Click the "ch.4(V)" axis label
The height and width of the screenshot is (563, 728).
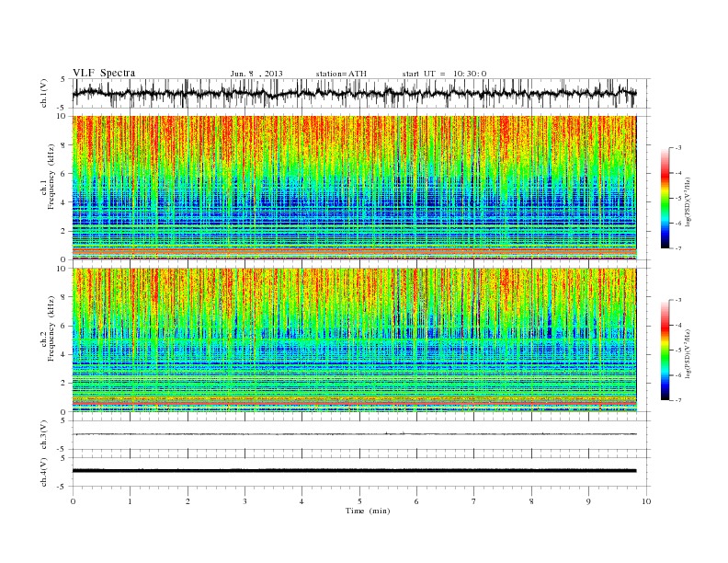43,472
